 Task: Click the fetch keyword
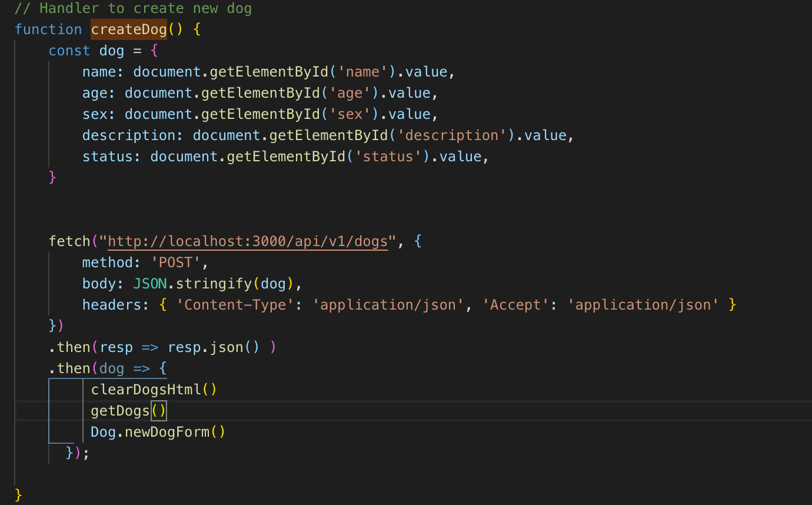[69, 241]
